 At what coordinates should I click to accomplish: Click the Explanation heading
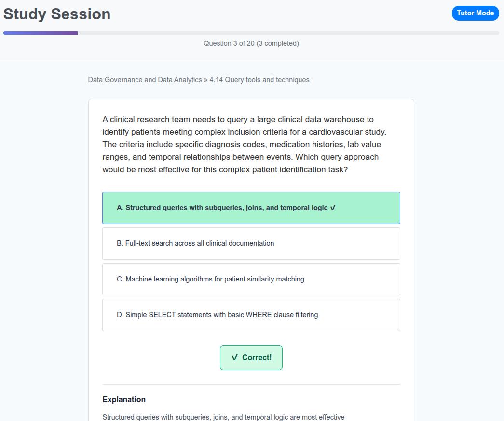click(x=124, y=399)
